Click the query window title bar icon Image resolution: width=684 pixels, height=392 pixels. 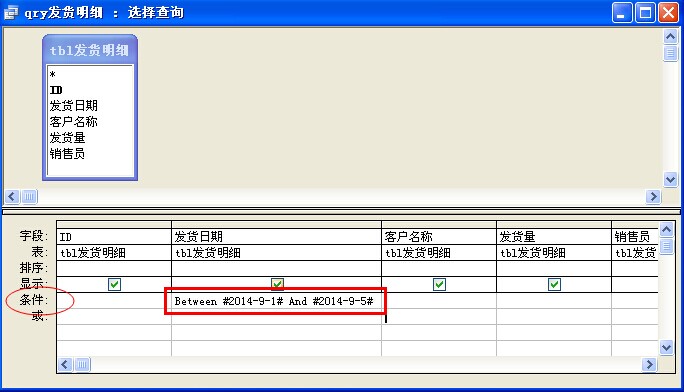click(11, 12)
